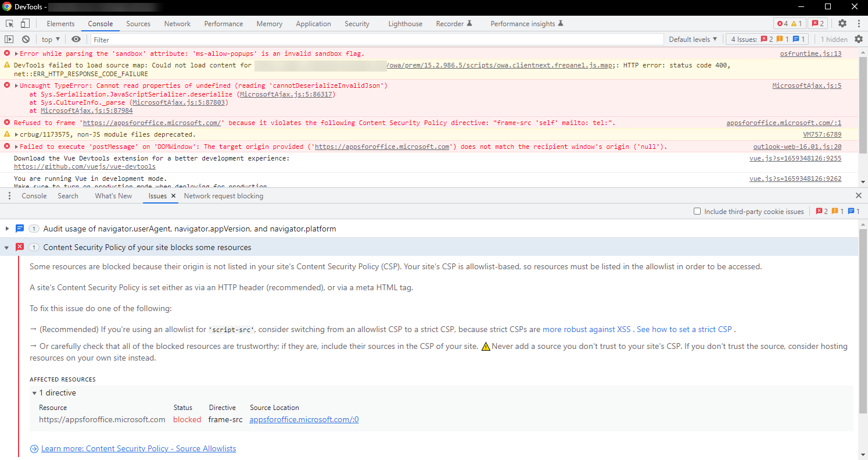Viewport: 868px width, 460px height.
Task: Expand the Uncaught TypeError message
Action: pyautogui.click(x=17, y=85)
